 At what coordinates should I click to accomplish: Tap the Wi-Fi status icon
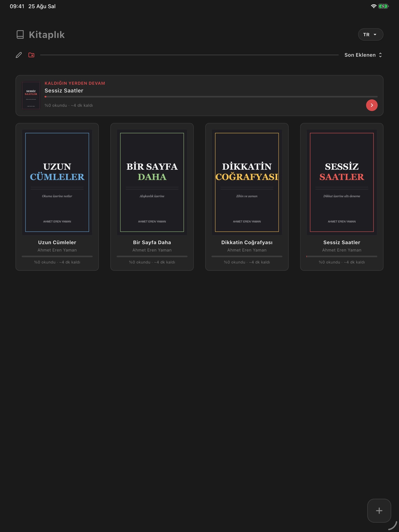374,6
